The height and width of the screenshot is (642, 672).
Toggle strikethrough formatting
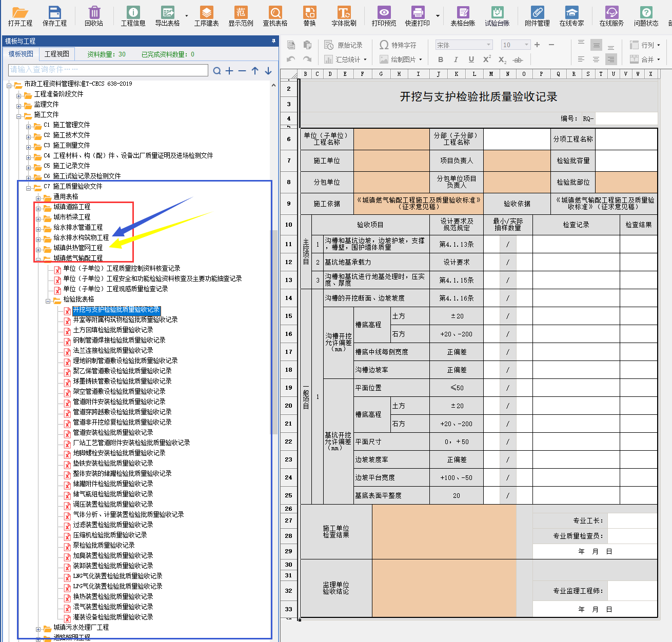click(518, 60)
